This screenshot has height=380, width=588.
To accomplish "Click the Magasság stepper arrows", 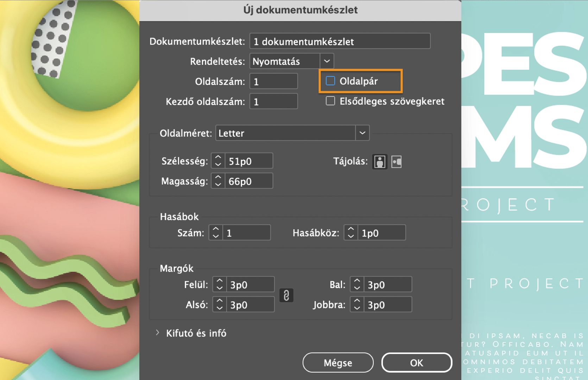I will (218, 181).
